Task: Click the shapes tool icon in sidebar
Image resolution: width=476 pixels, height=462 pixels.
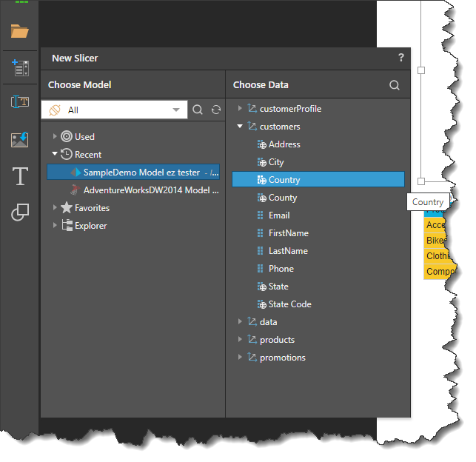Action: coord(20,212)
